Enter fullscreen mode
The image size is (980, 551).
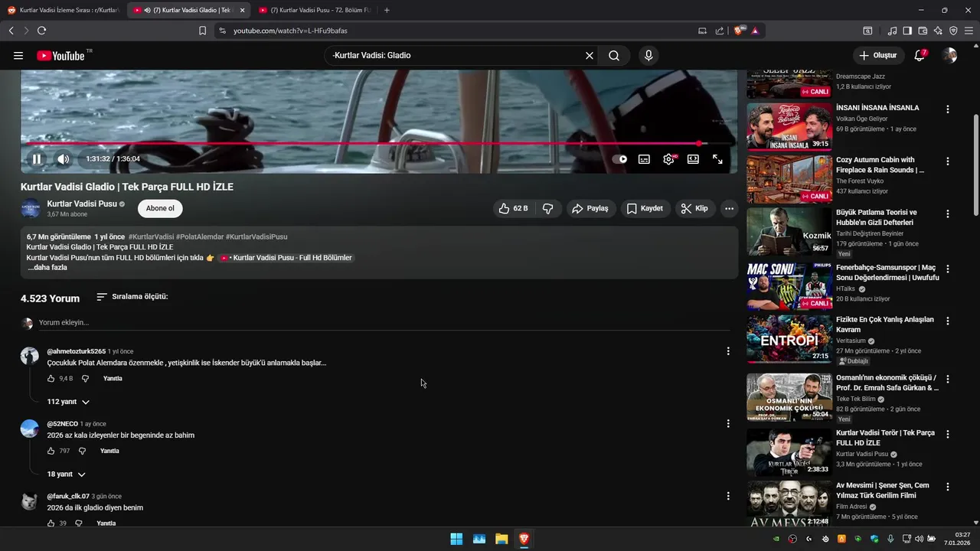(x=717, y=159)
